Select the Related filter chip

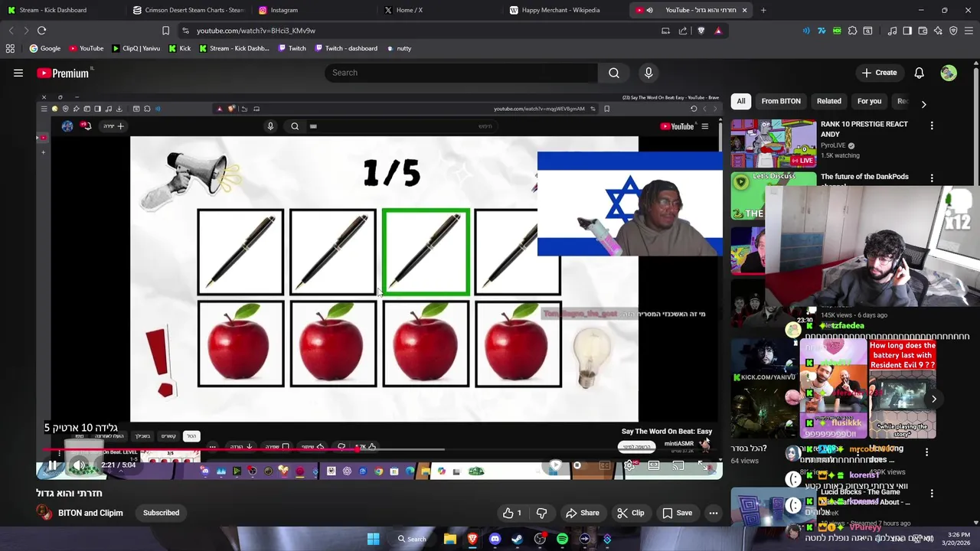[828, 101]
